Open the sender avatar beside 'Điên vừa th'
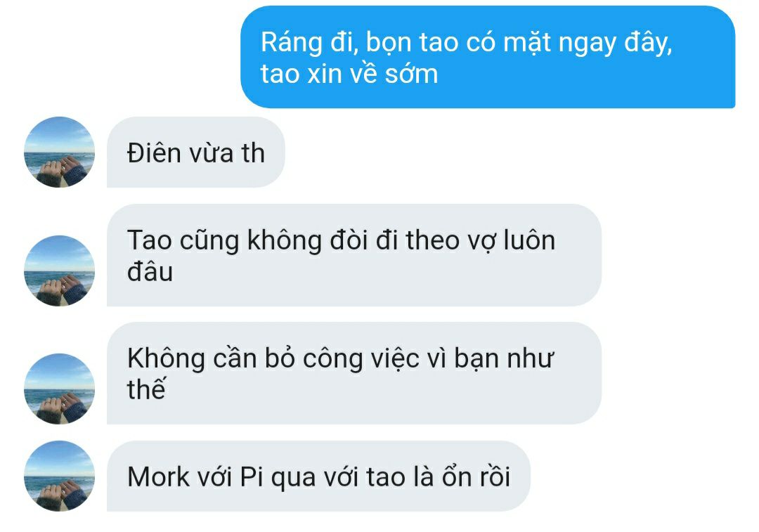 click(x=60, y=152)
